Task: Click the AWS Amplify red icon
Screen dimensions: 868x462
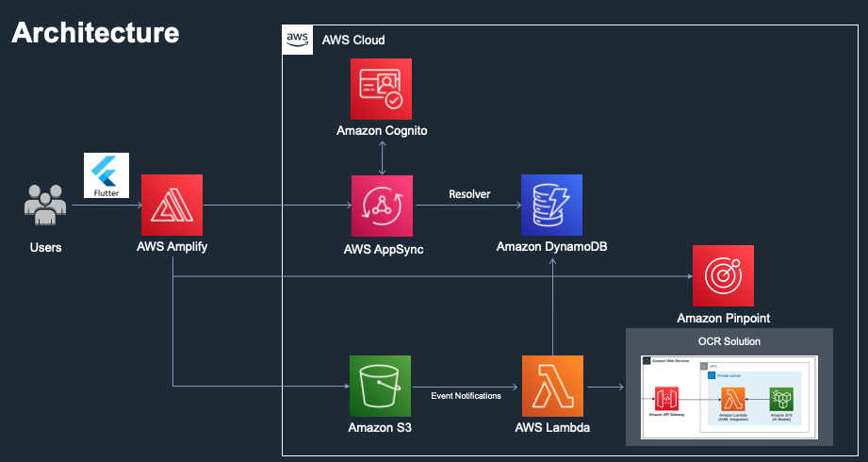Action: [x=172, y=205]
